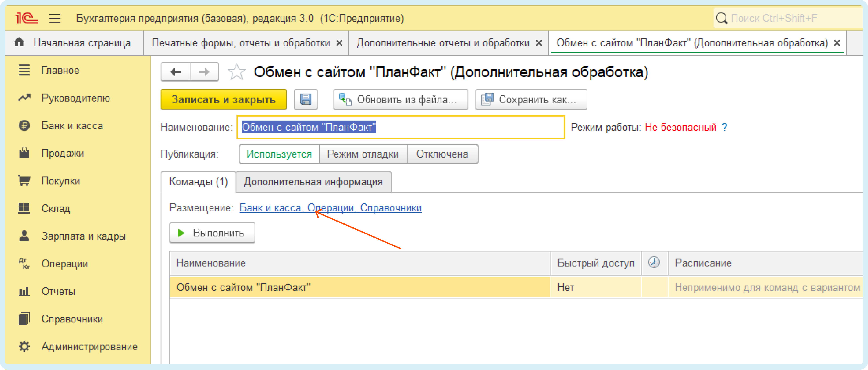The image size is (868, 370).
Task: Switch to Дополнительные отчеты и обработки tab
Action: point(443,43)
